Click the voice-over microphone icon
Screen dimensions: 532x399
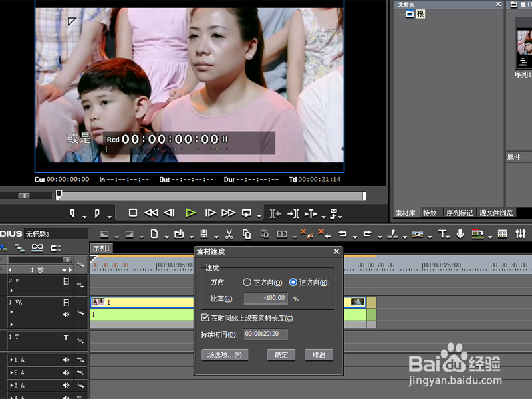[x=460, y=234]
